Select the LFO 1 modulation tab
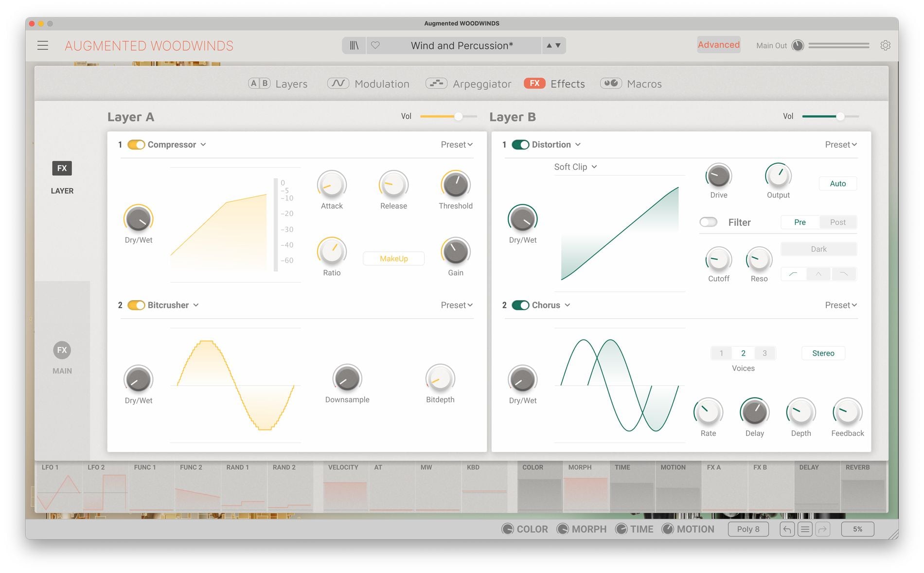The image size is (924, 573). click(x=59, y=486)
